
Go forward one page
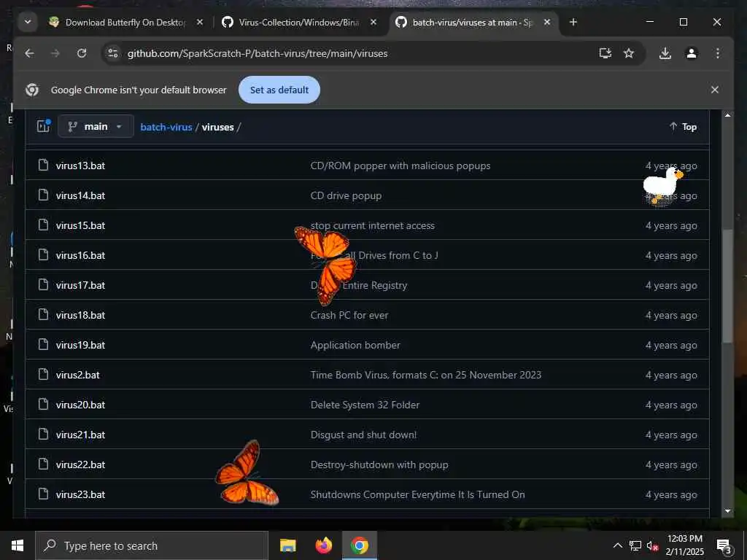tap(55, 53)
